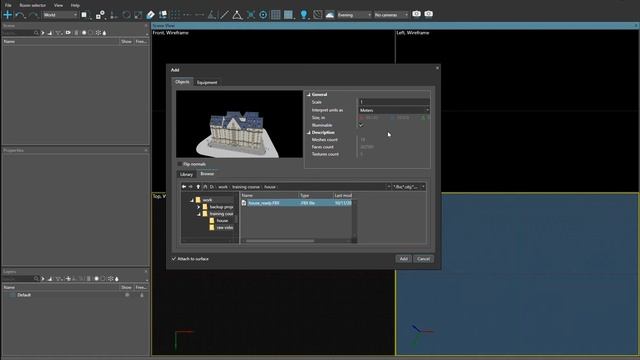Click the flame icon in Default layer row
The image size is (640, 360).
point(142,295)
